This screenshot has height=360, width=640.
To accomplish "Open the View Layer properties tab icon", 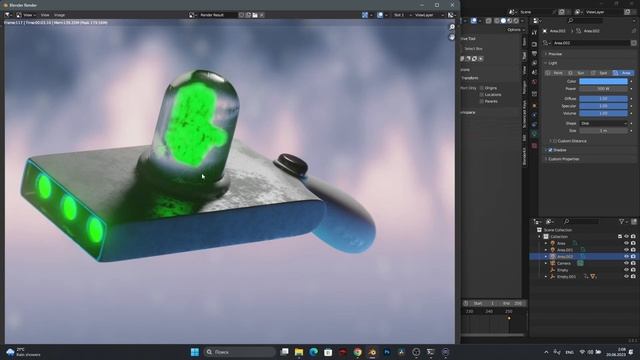I will (534, 63).
